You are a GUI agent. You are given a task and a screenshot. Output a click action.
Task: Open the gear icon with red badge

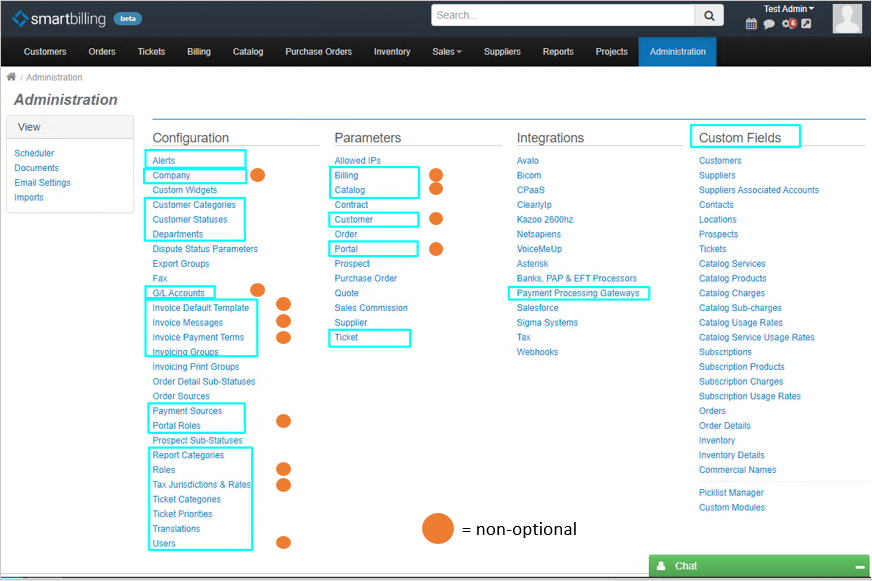click(789, 23)
